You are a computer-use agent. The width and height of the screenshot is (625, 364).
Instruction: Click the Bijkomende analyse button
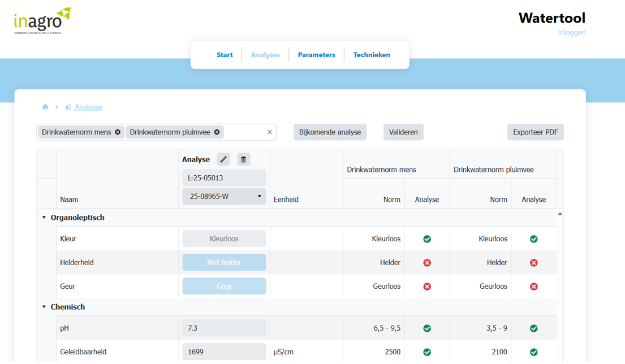[x=330, y=132]
